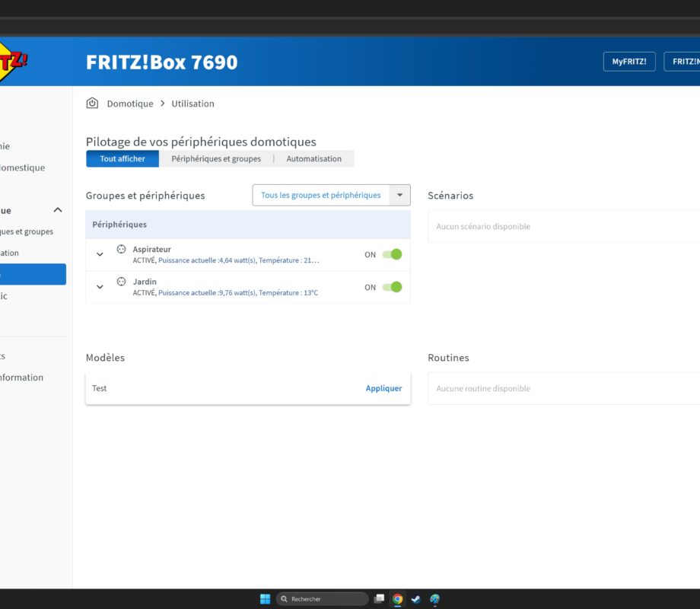Click the MyFRITZ! button
This screenshot has width=700, height=609.
[629, 62]
